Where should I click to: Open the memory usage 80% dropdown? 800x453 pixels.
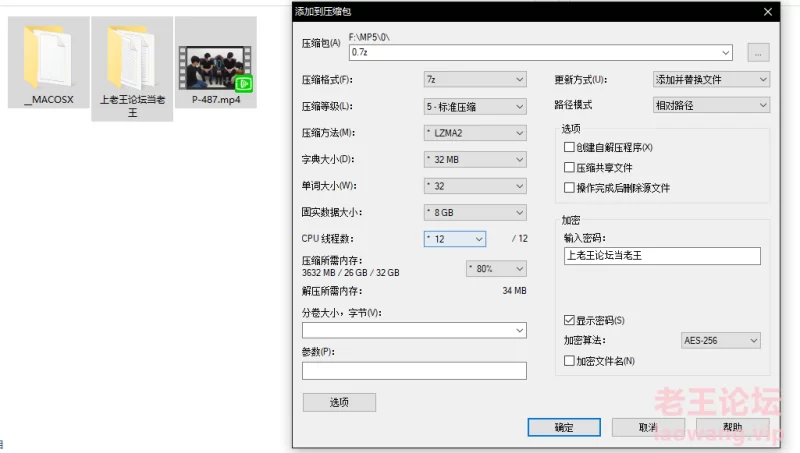pyautogui.click(x=496, y=269)
